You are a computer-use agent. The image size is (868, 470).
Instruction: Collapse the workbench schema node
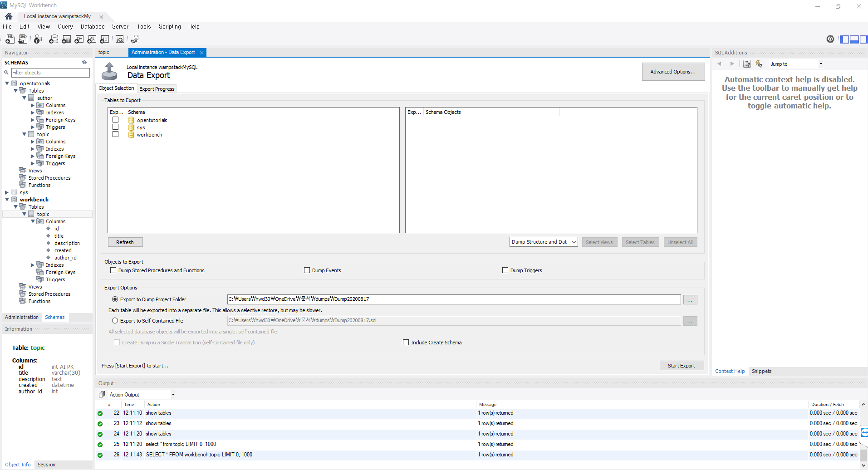(x=7, y=200)
